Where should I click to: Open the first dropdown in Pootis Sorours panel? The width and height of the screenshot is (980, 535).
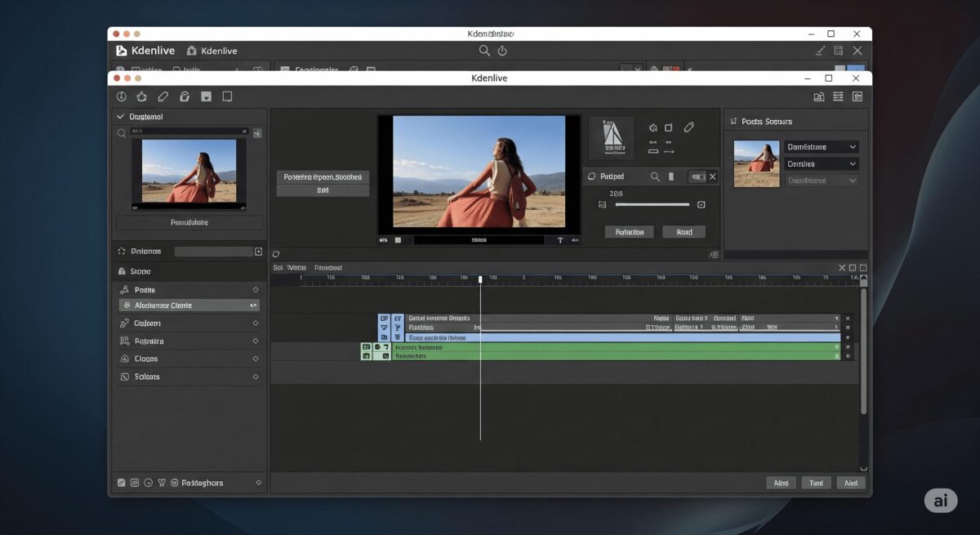tap(822, 147)
